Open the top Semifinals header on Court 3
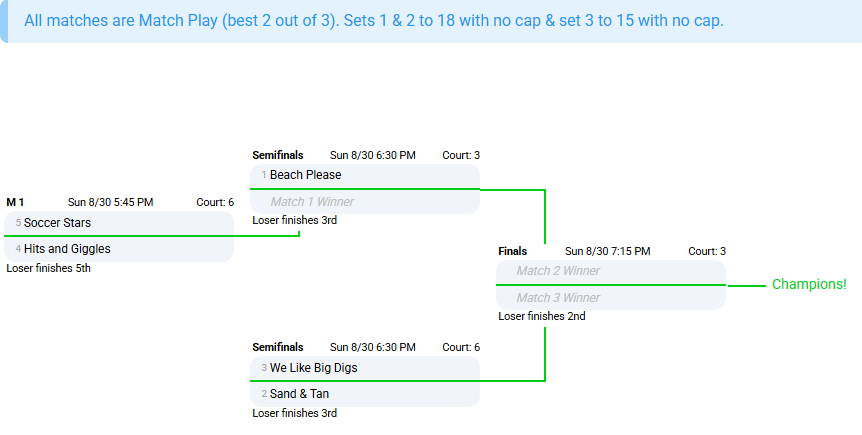Viewport: 862px width, 435px height. 278,155
